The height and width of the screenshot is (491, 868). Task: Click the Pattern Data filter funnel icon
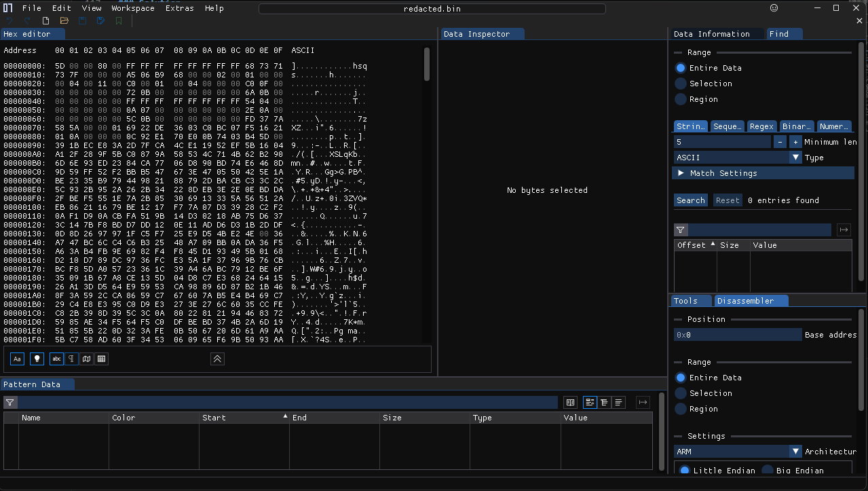10,403
